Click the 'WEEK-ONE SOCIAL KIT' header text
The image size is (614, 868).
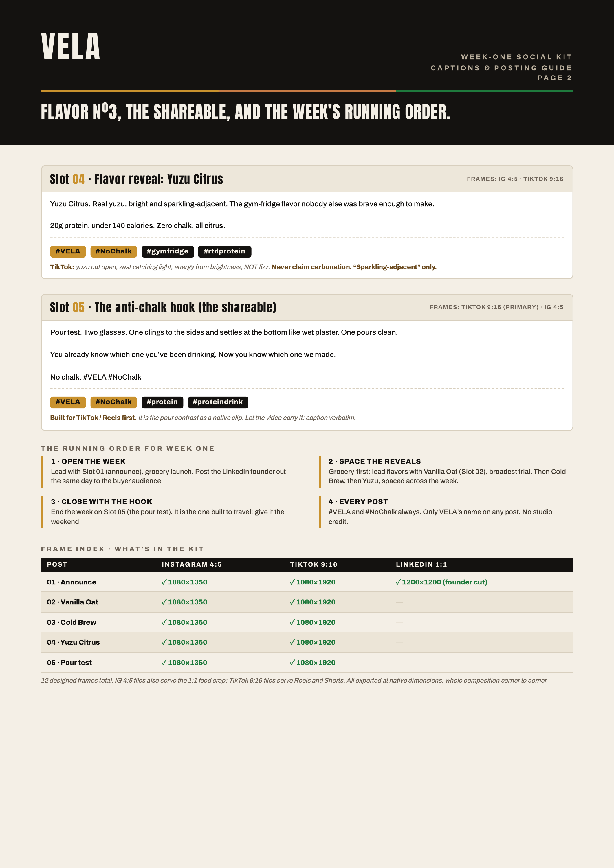point(516,57)
